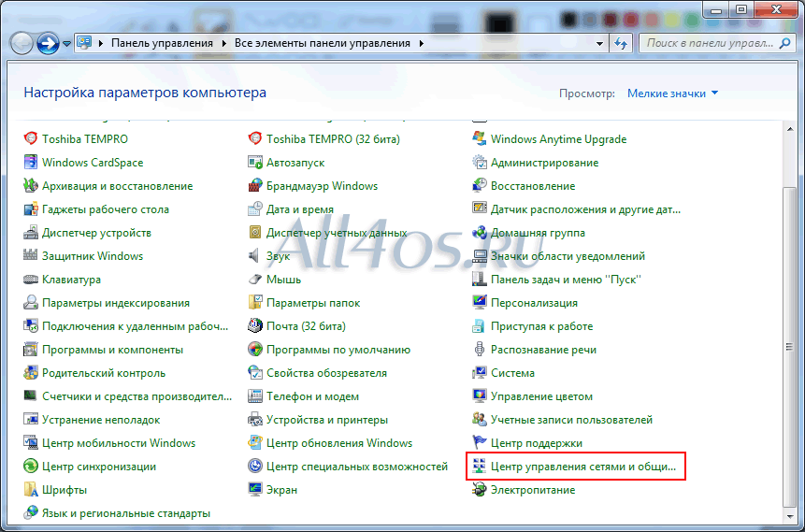Click the Персонализация icon
The height and width of the screenshot is (532, 805).
480,302
